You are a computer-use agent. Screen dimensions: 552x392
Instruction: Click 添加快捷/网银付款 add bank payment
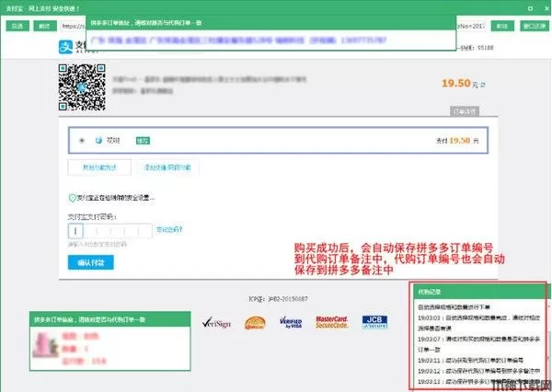pyautogui.click(x=167, y=167)
